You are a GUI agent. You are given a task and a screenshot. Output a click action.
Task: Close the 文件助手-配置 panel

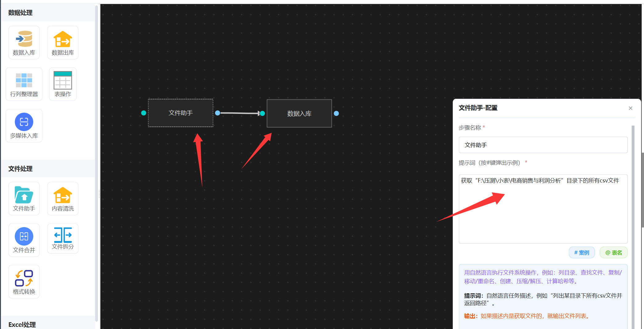(630, 108)
